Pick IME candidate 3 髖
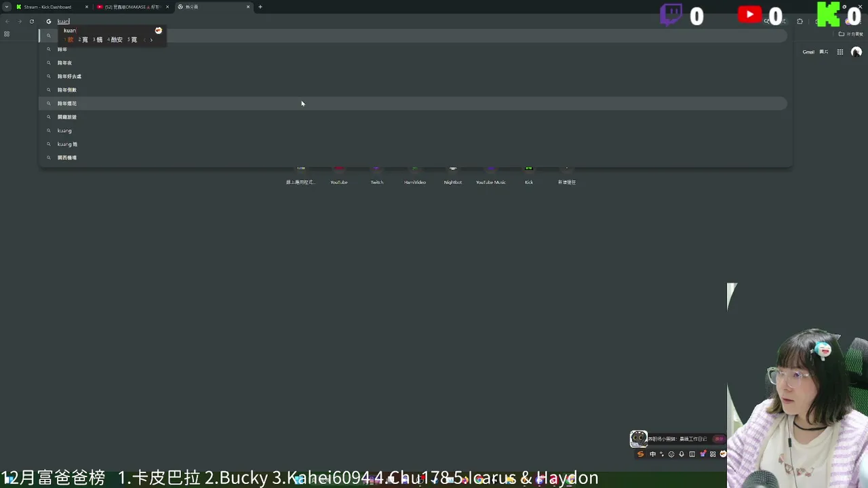868x488 pixels. tap(98, 40)
